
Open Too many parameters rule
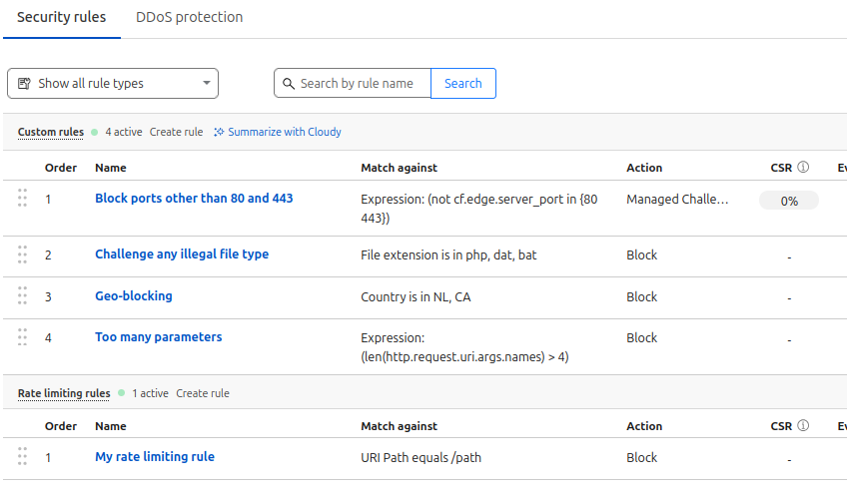pos(158,336)
